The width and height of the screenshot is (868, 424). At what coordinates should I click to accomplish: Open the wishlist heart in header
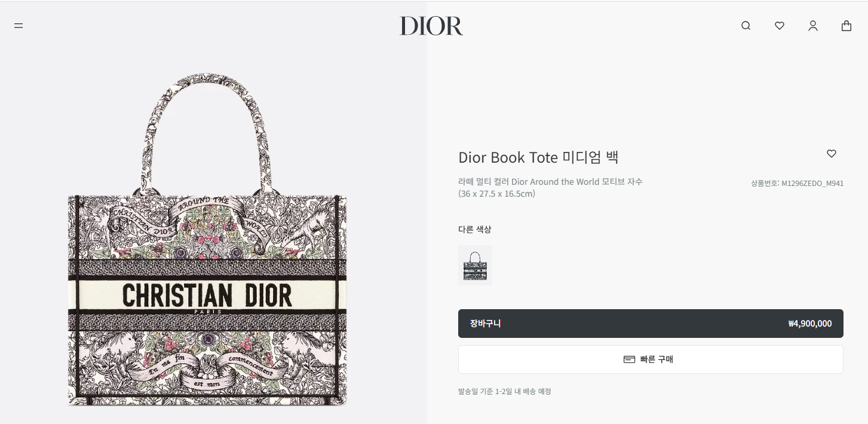779,26
